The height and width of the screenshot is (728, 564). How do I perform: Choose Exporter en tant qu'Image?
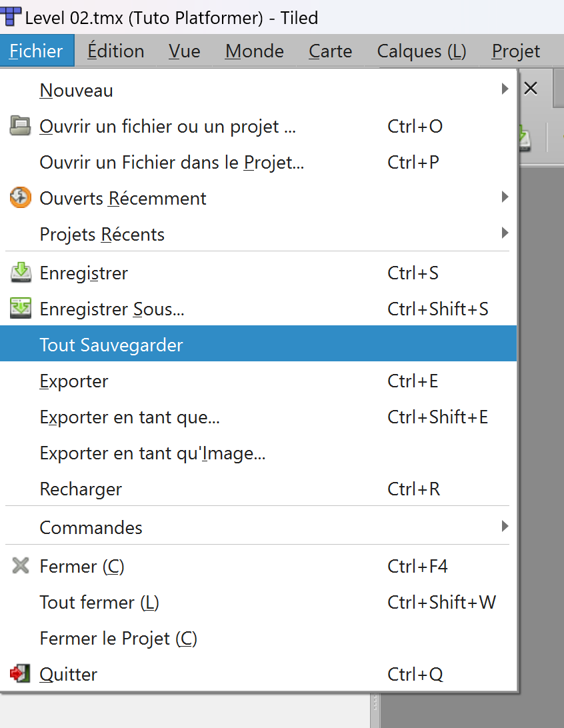153,453
